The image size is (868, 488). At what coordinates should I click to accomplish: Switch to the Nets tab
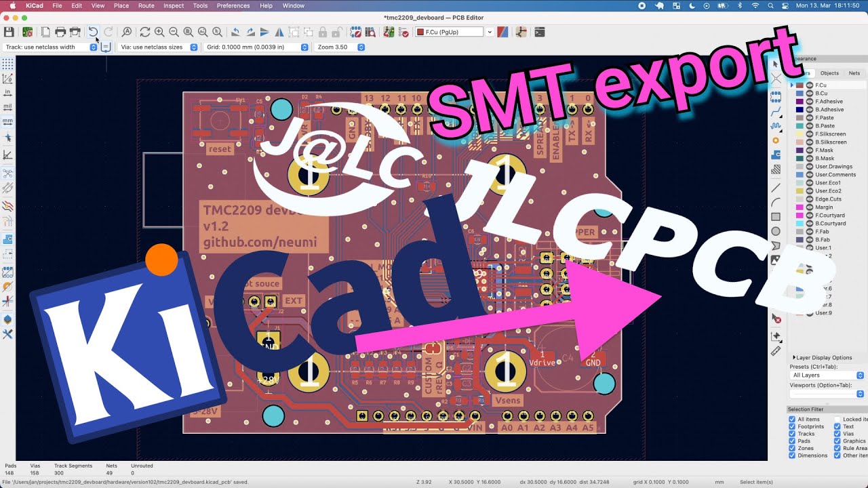854,73
